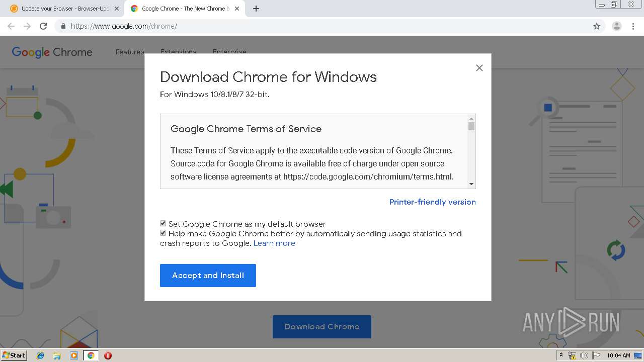Click Accept and Install button
The image size is (644, 362).
[208, 276]
